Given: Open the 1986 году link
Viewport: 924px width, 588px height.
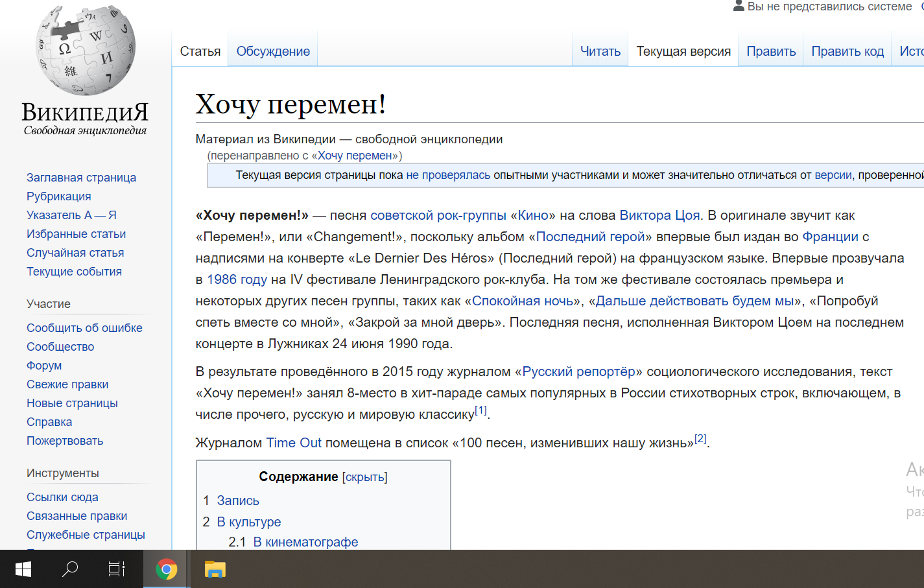Looking at the screenshot, I should pyautogui.click(x=237, y=279).
